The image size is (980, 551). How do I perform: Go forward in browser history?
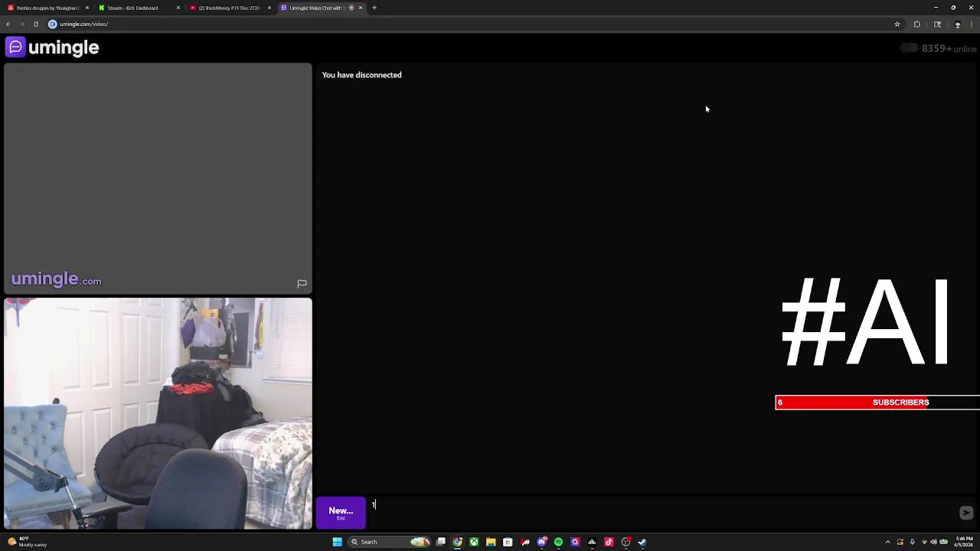pos(21,24)
